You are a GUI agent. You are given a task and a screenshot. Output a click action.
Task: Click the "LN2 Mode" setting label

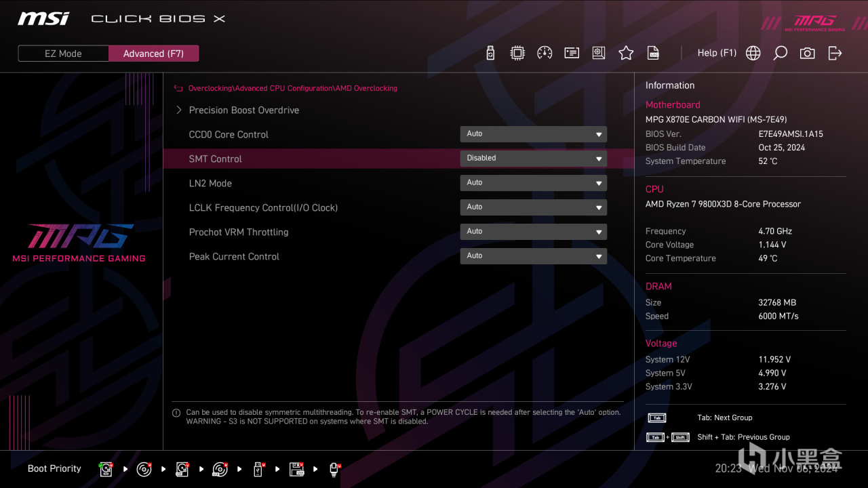(210, 183)
